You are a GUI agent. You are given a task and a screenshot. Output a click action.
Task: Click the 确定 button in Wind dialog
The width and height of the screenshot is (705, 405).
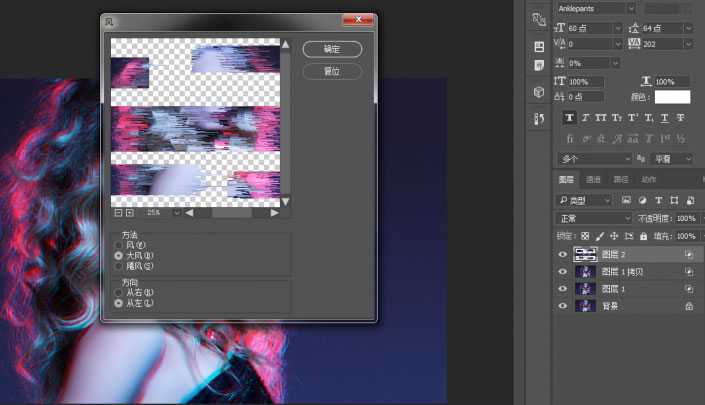tap(331, 49)
